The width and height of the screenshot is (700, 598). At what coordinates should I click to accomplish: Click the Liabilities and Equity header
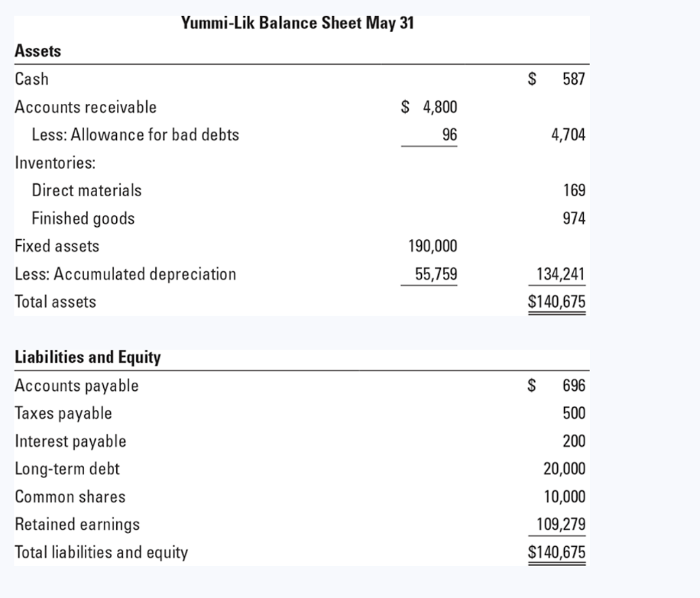coord(87,357)
